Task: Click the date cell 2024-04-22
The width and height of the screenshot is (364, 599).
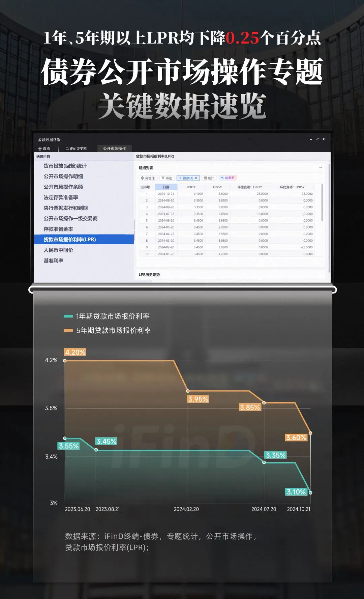Action: click(166, 234)
